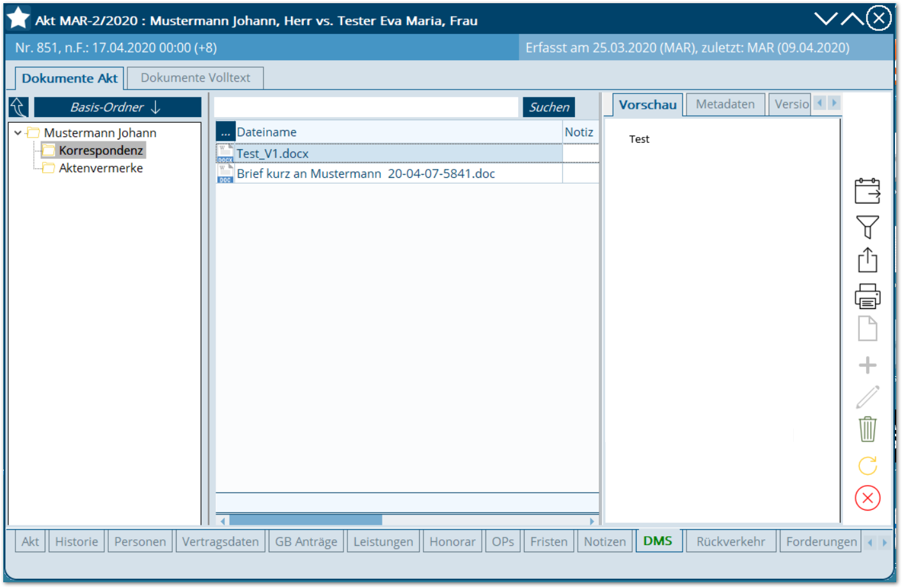Open the GB Anträge tab
Viewport: 902px width, 588px height.
click(306, 541)
